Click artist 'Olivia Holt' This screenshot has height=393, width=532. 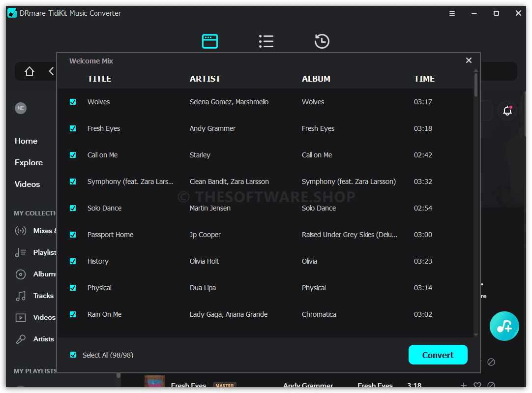tap(204, 261)
